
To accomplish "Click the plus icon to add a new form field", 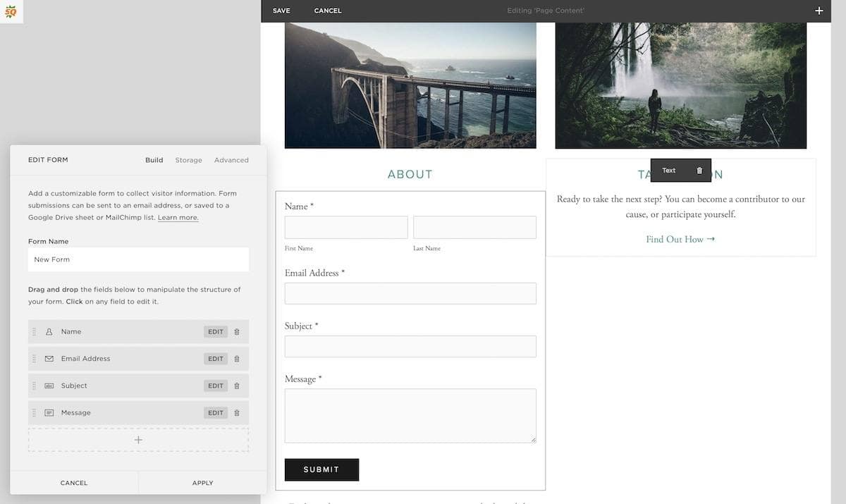I will 138,439.
